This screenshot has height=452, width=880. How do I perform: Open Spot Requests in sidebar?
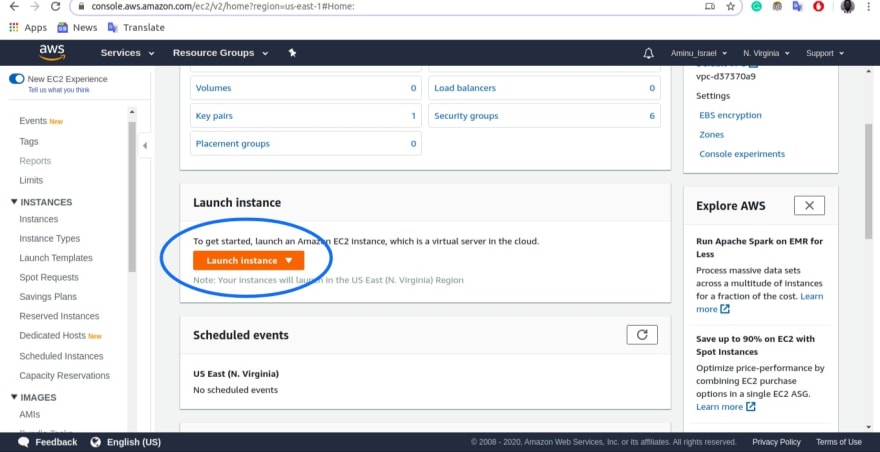coord(49,277)
